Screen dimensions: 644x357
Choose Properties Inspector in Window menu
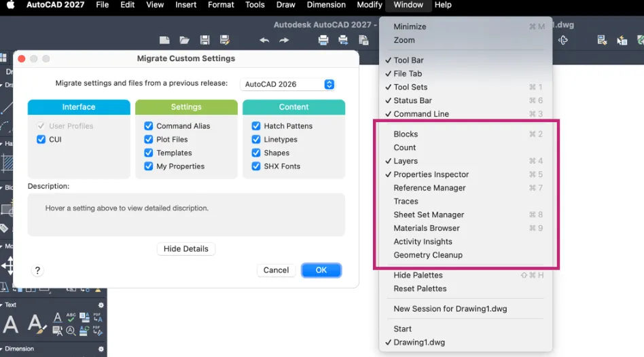(465, 174)
